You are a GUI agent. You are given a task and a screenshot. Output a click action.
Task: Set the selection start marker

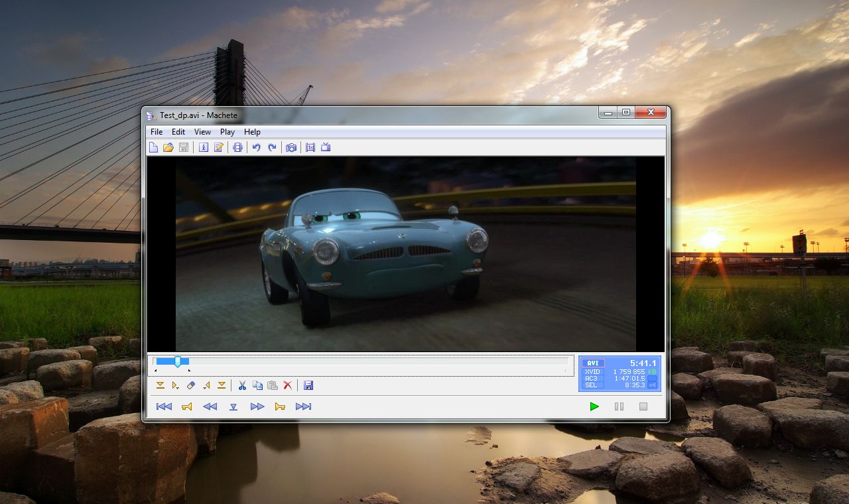tap(161, 385)
